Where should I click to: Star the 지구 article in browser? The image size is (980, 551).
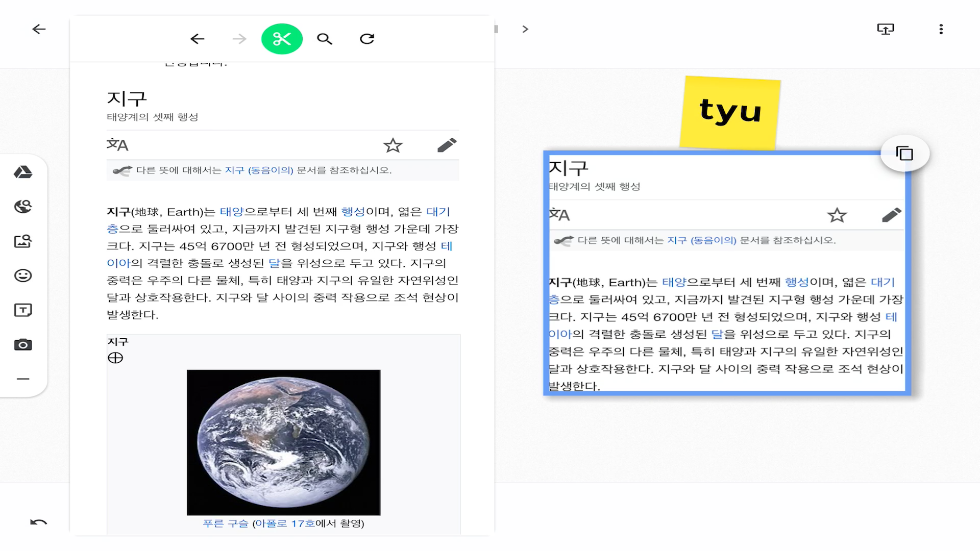point(393,145)
